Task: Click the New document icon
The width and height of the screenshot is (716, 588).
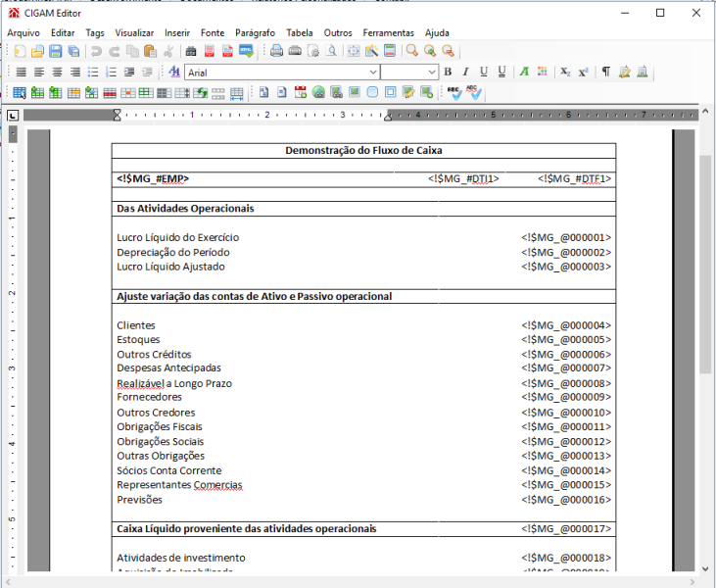Action: click(x=20, y=51)
